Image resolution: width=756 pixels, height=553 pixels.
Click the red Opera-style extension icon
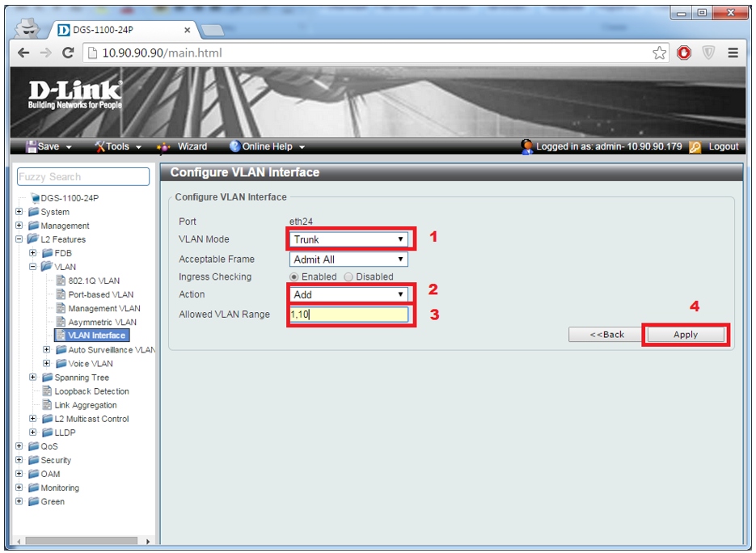(685, 53)
